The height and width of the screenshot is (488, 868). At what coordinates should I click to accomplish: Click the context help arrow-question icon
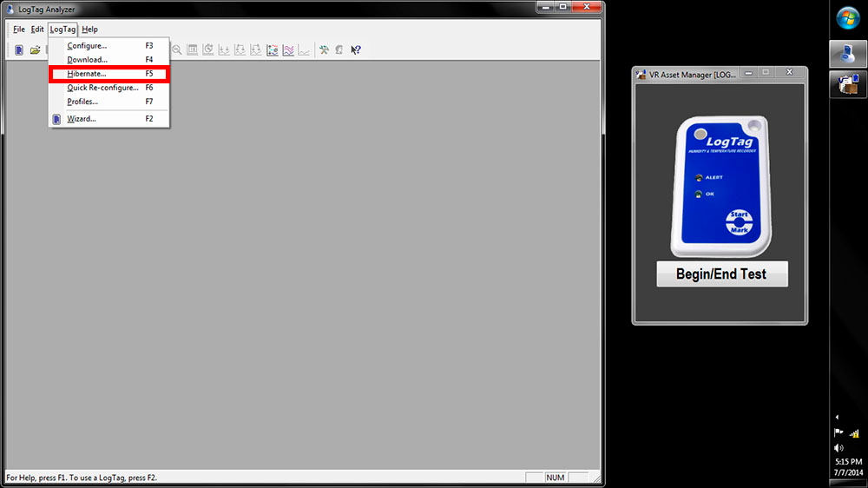click(x=355, y=50)
